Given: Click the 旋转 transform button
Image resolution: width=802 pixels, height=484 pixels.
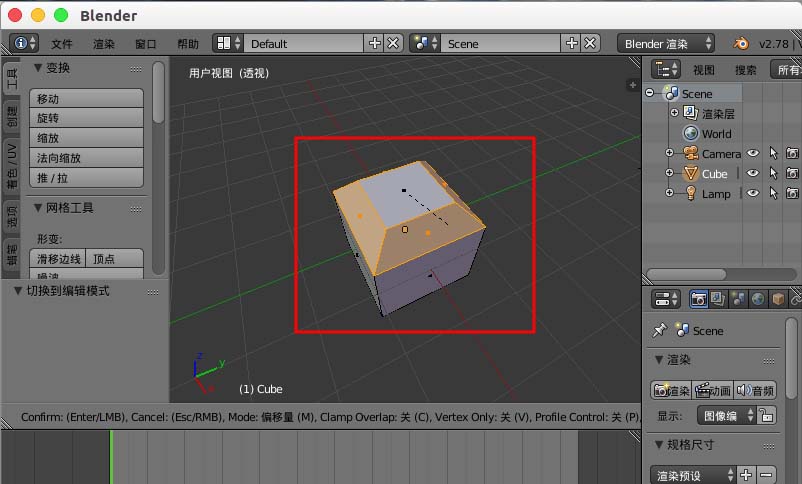Looking at the screenshot, I should (86, 118).
